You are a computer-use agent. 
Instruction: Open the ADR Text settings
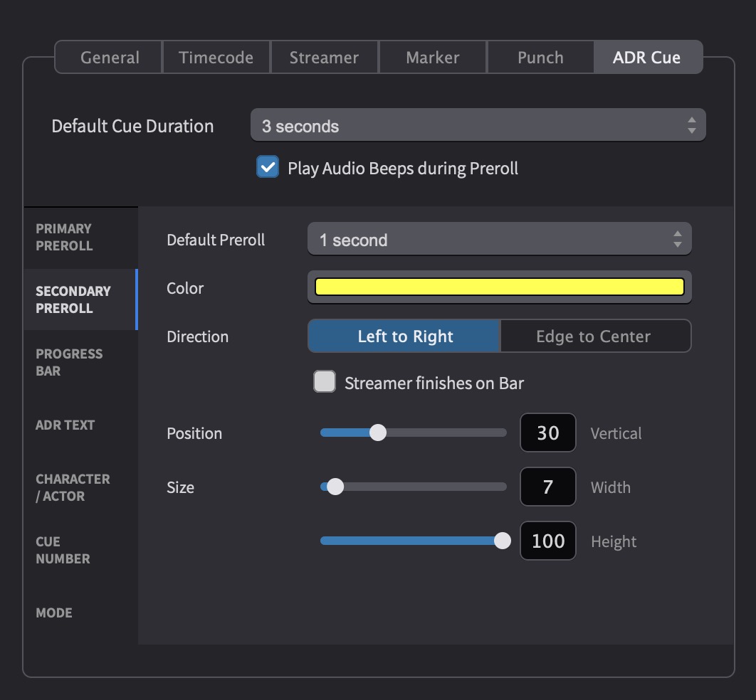pos(64,425)
